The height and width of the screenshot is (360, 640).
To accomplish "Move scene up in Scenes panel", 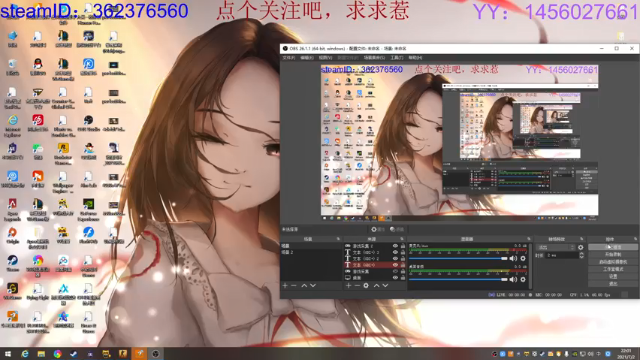I will tap(304, 286).
